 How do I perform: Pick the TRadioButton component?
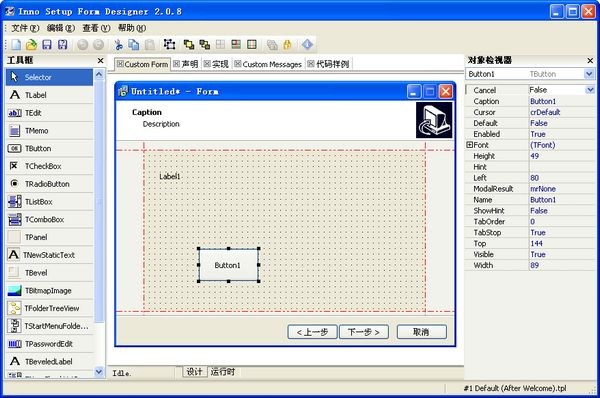(49, 184)
